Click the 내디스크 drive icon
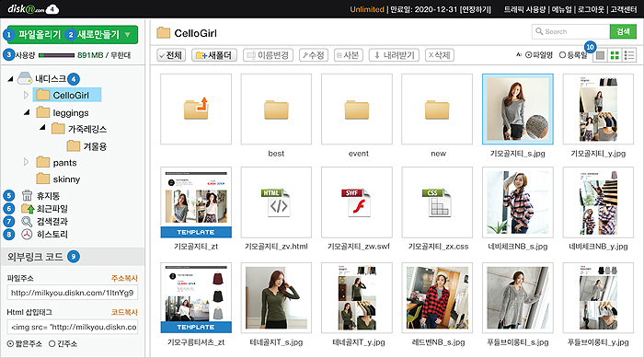The image size is (644, 358). pos(25,78)
